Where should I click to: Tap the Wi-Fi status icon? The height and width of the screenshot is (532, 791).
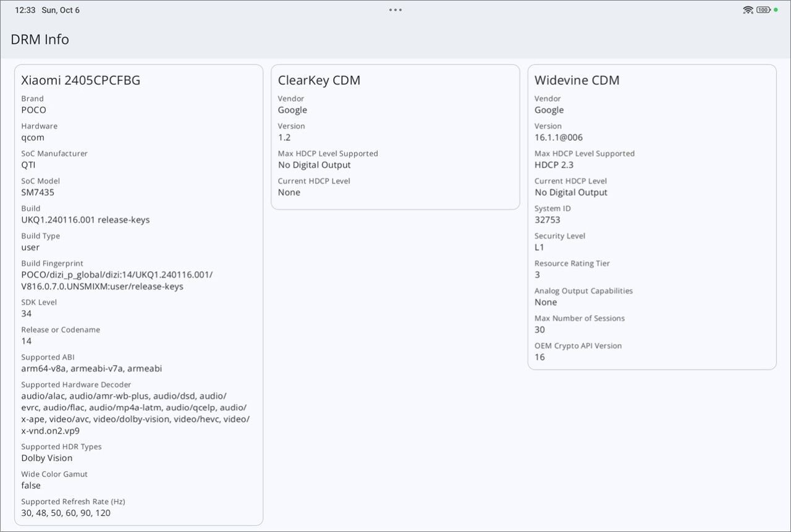point(748,10)
